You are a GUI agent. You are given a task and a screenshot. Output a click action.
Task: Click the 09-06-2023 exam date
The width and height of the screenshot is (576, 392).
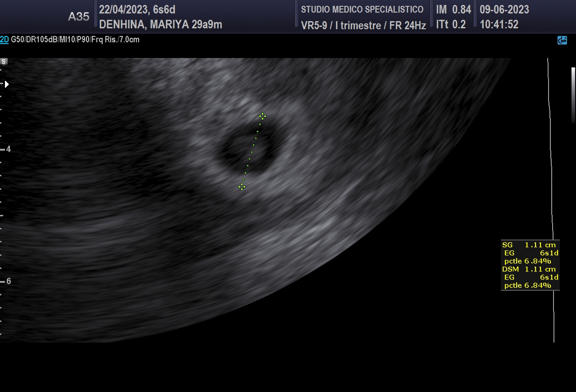[504, 9]
